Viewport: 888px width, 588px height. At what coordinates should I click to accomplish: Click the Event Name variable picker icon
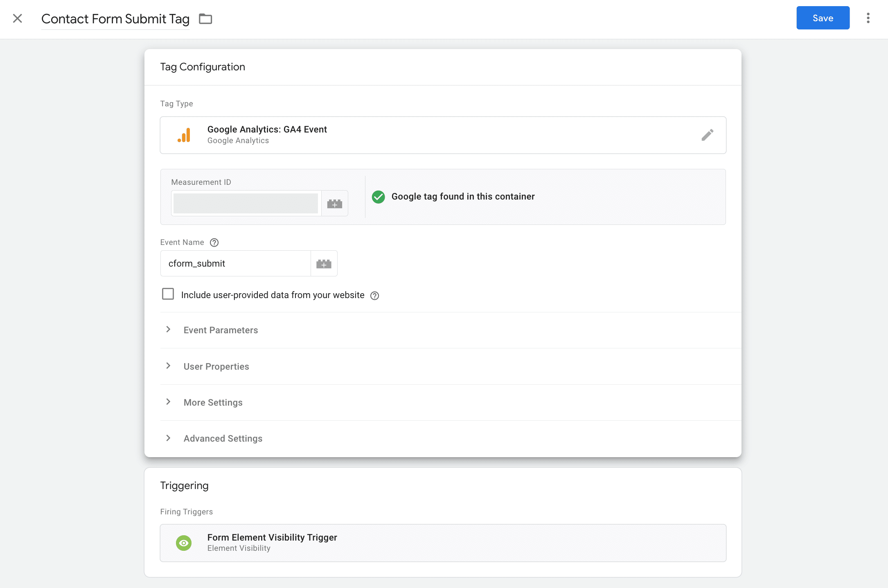coord(325,263)
